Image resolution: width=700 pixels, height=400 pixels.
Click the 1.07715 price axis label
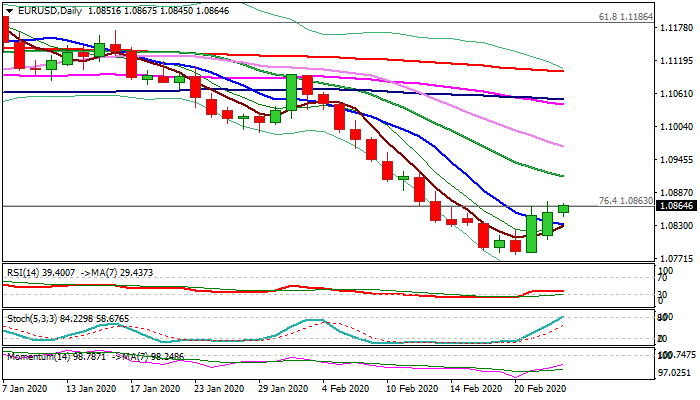pyautogui.click(x=677, y=258)
